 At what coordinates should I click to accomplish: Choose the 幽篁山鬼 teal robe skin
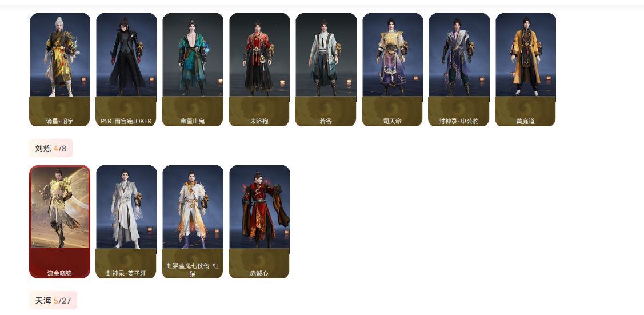193,70
